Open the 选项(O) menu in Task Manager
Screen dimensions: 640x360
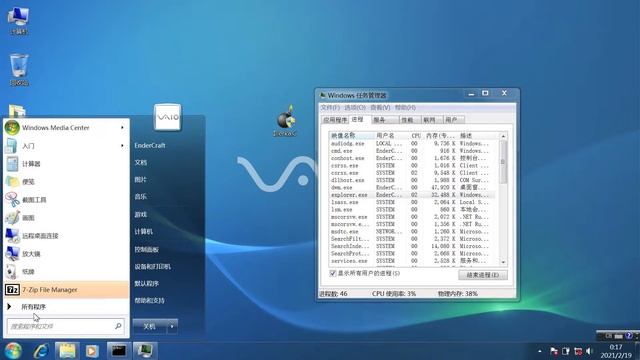coord(355,107)
